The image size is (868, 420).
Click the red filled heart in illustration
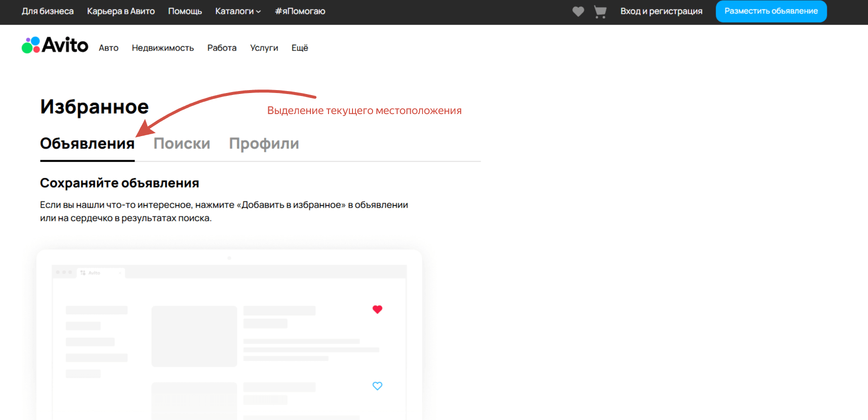pyautogui.click(x=377, y=309)
